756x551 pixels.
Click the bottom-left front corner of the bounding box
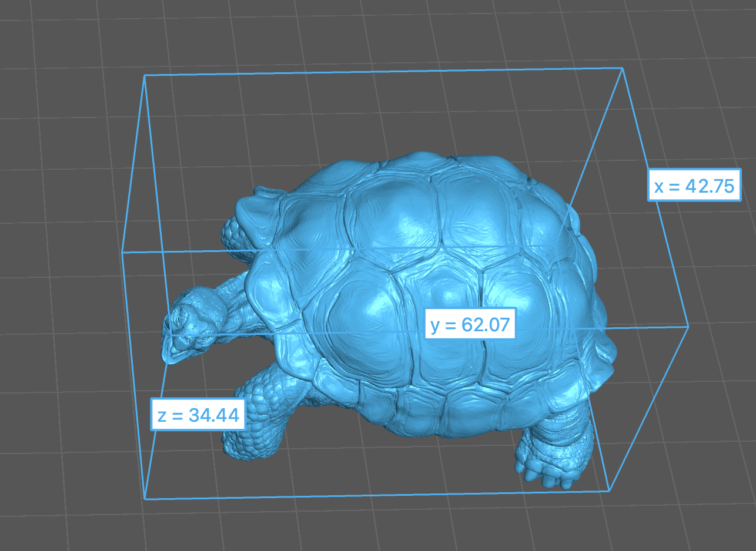pyautogui.click(x=145, y=499)
